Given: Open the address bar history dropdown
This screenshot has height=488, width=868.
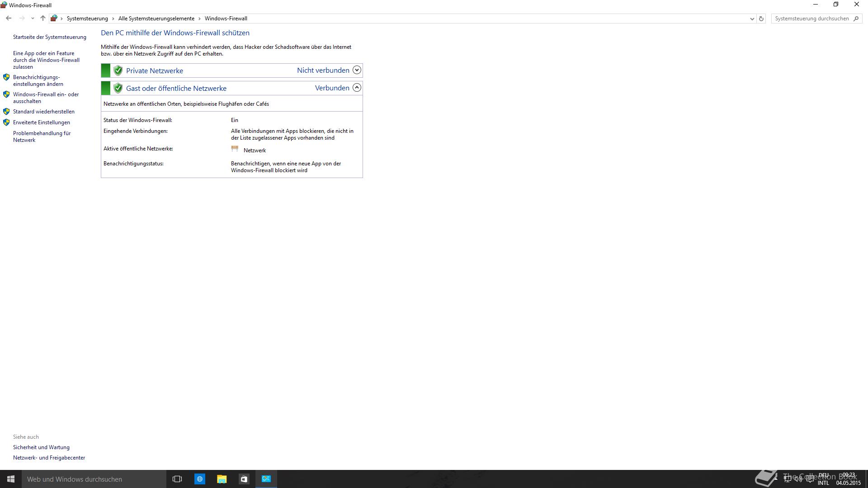Looking at the screenshot, I should click(x=752, y=19).
